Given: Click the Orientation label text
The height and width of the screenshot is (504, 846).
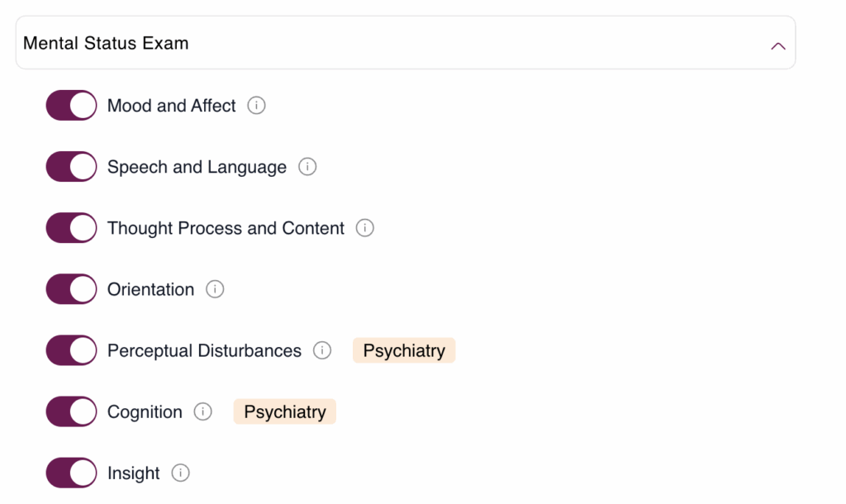Looking at the screenshot, I should (x=150, y=289).
